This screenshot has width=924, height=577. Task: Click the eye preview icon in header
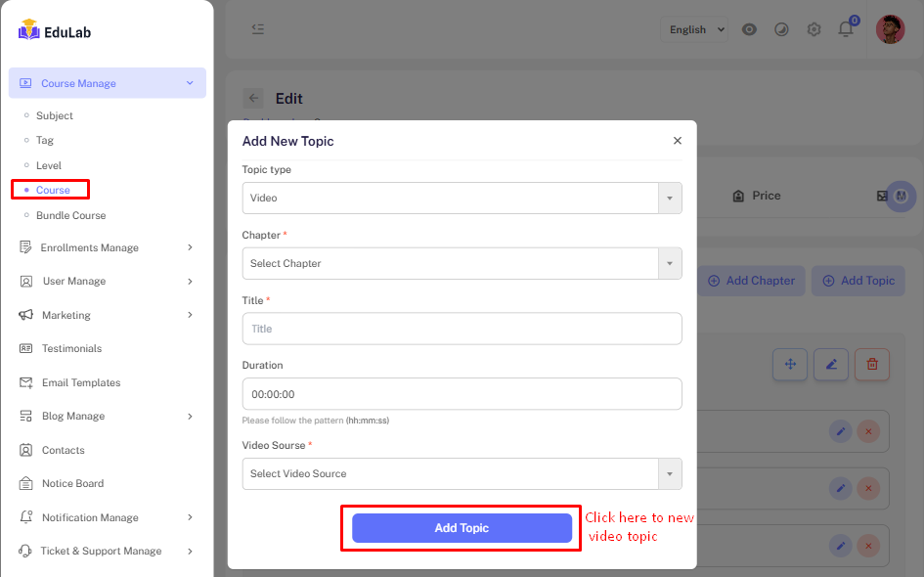click(749, 29)
